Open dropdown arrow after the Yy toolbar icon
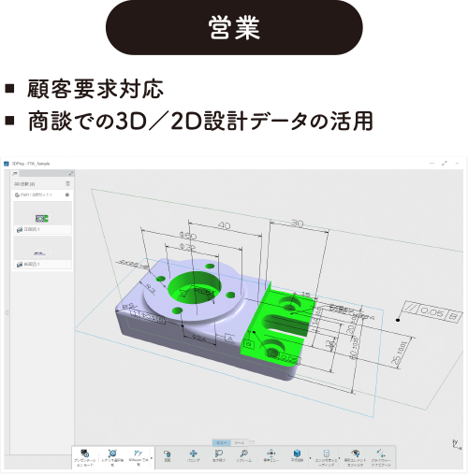Image resolution: width=468 pixels, height=476 pixels. (152, 458)
